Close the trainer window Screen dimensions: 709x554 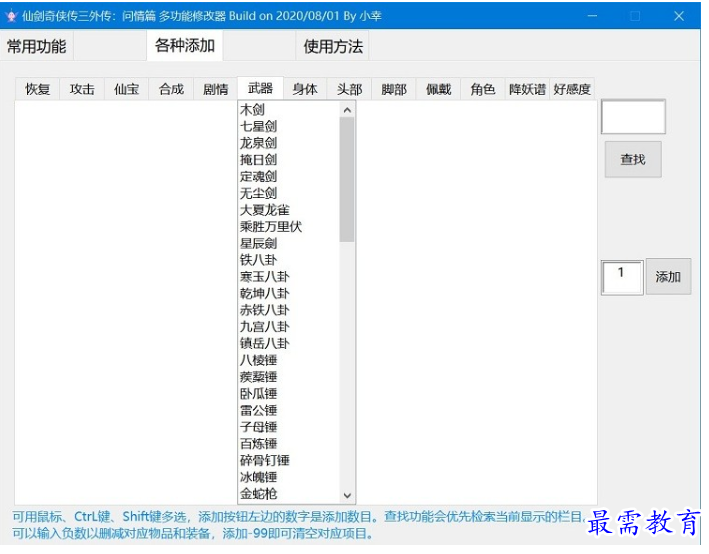[x=679, y=16]
